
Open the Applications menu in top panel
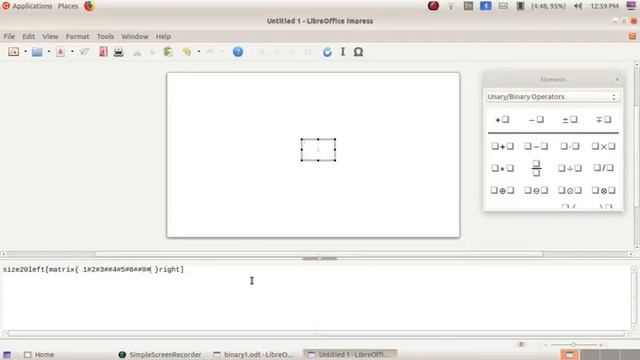coord(27,6)
